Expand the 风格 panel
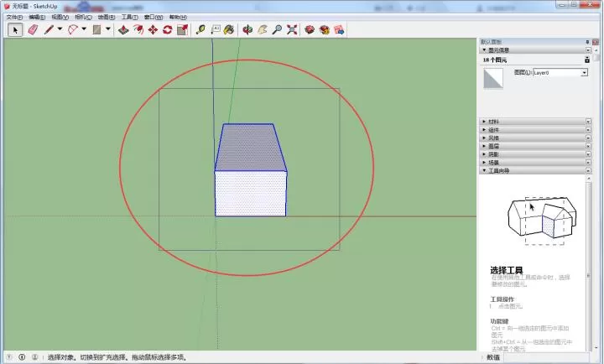 (484, 138)
